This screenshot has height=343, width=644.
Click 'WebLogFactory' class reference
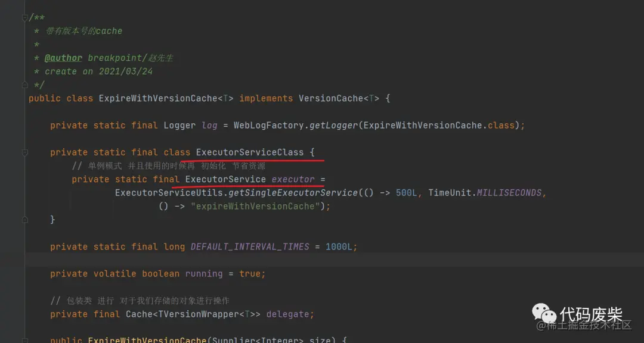(x=268, y=126)
